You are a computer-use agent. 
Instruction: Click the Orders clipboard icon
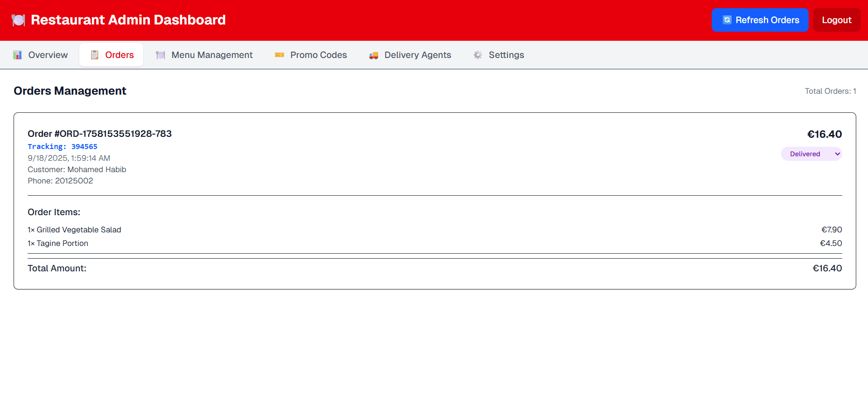coord(95,55)
